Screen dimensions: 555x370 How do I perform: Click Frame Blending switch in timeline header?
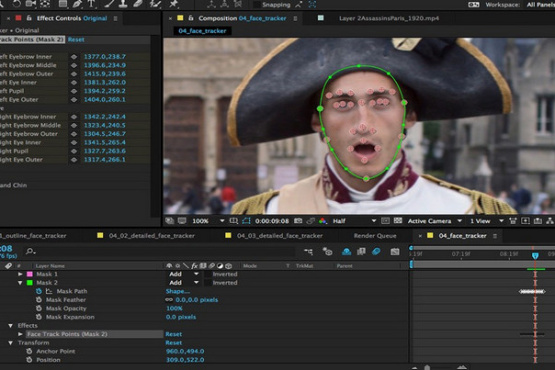[x=361, y=251]
